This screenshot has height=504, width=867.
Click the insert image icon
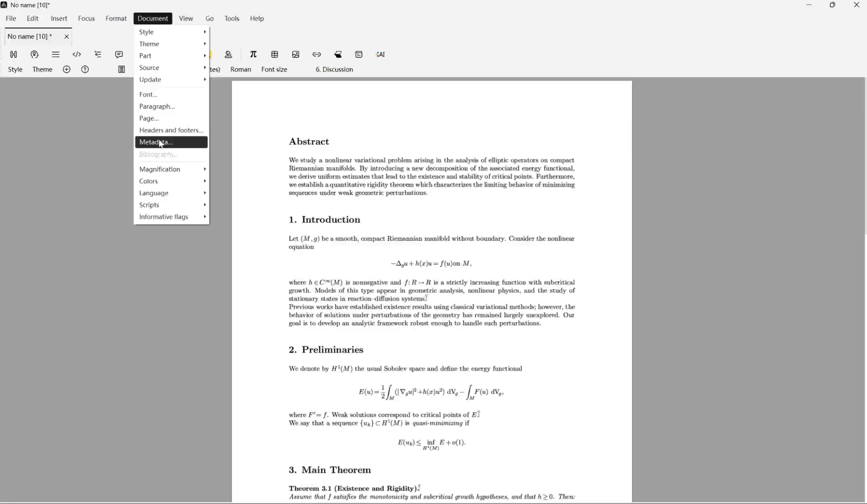coord(296,55)
